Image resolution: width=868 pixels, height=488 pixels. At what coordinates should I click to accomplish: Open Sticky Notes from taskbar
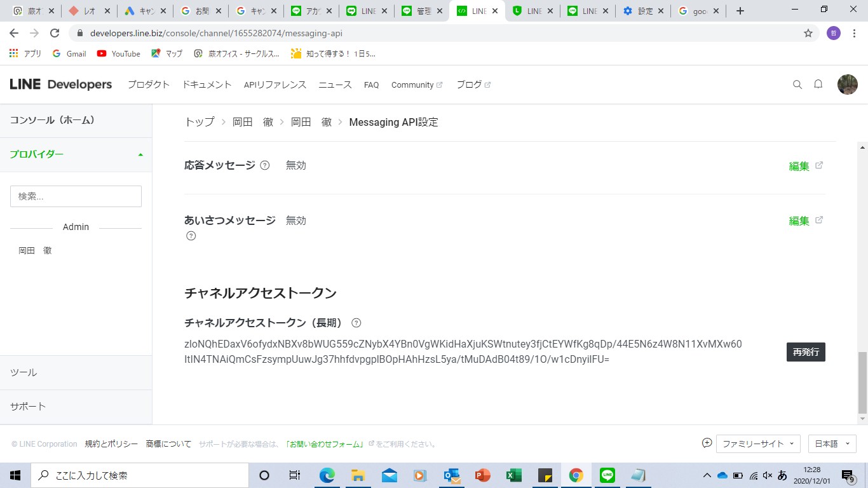(x=545, y=475)
